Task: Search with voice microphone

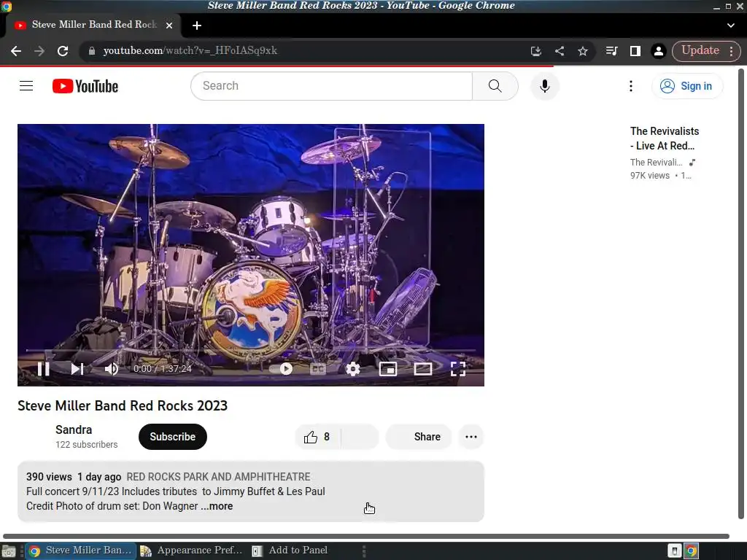Action: [544, 86]
